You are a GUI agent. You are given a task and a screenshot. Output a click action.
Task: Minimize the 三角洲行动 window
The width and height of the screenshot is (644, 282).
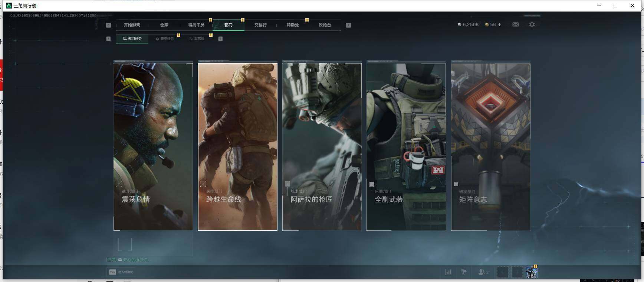pos(599,6)
